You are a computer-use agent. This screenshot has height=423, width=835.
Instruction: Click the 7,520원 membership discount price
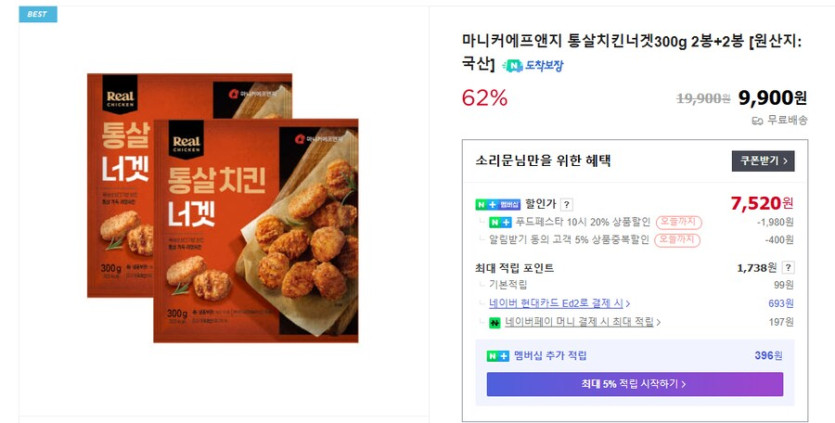[762, 204]
